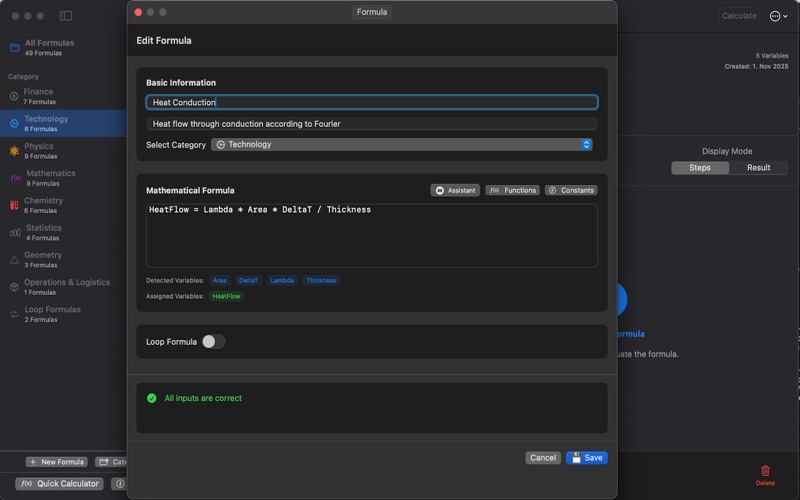
Task: Click the red Delete trash icon
Action: click(765, 470)
